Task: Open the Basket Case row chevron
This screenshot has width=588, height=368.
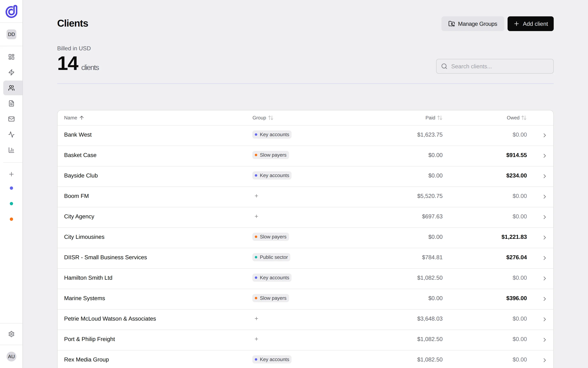Action: pyautogui.click(x=545, y=156)
